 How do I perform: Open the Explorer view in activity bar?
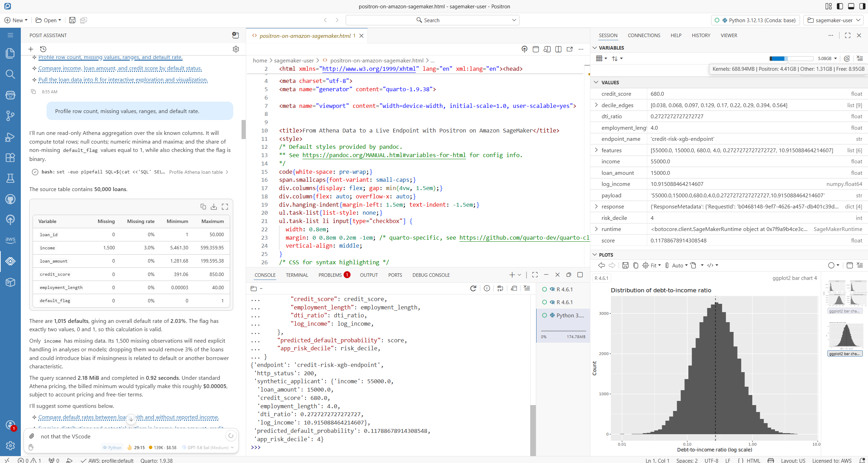click(10, 53)
